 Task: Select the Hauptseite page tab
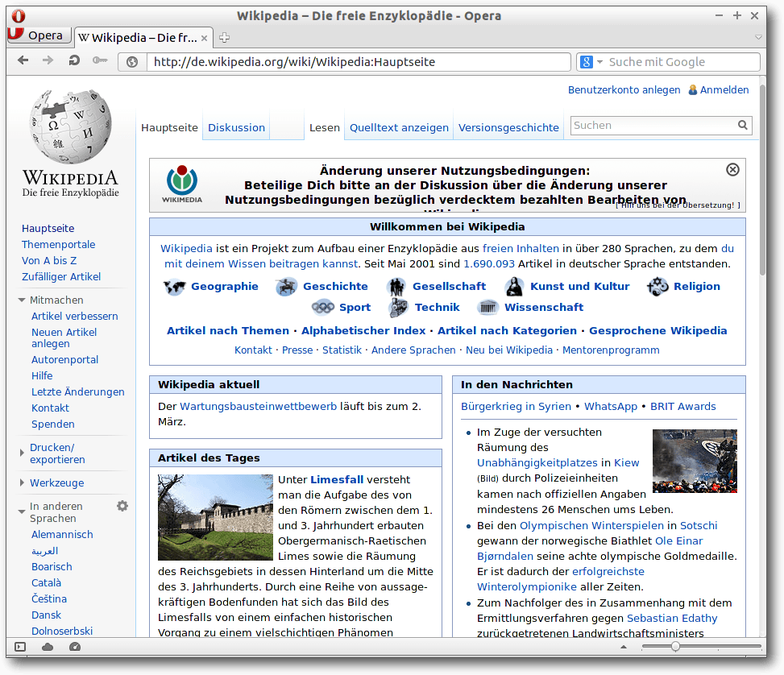[169, 127]
